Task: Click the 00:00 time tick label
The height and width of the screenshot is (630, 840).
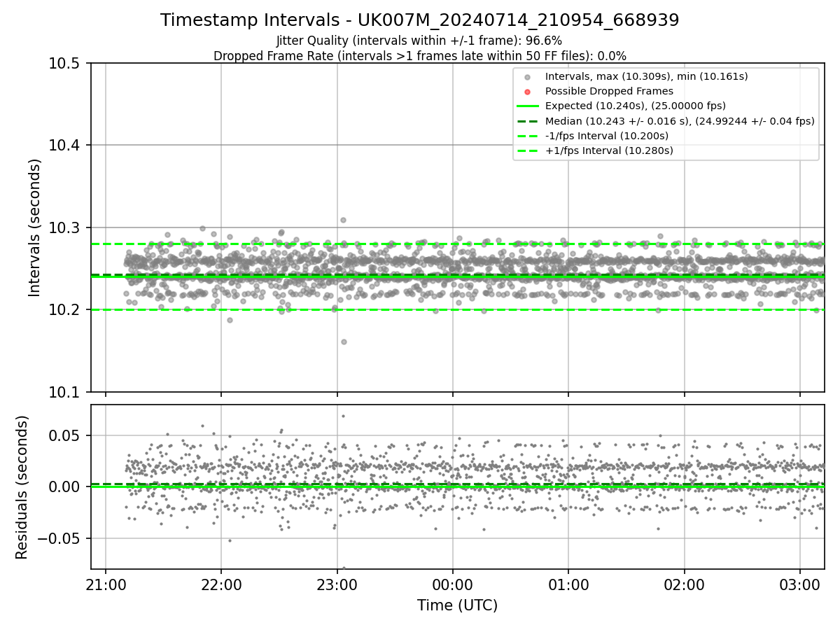Action: 453,584
